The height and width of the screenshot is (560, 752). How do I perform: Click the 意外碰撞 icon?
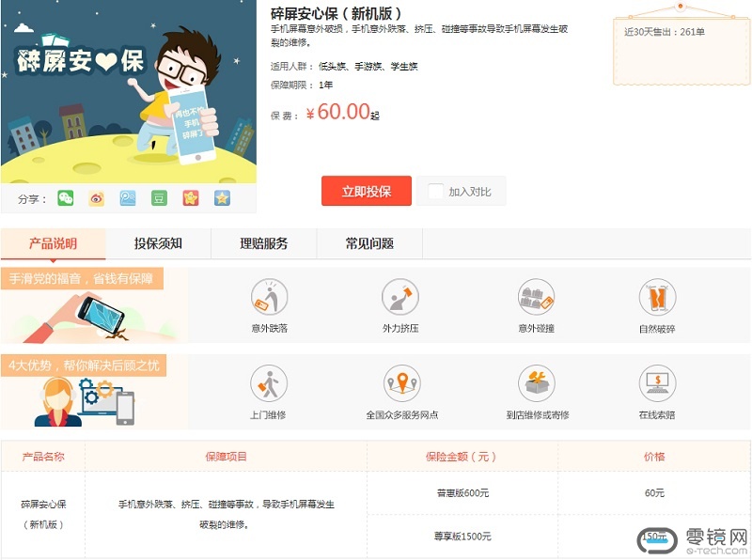pyautogui.click(x=537, y=298)
